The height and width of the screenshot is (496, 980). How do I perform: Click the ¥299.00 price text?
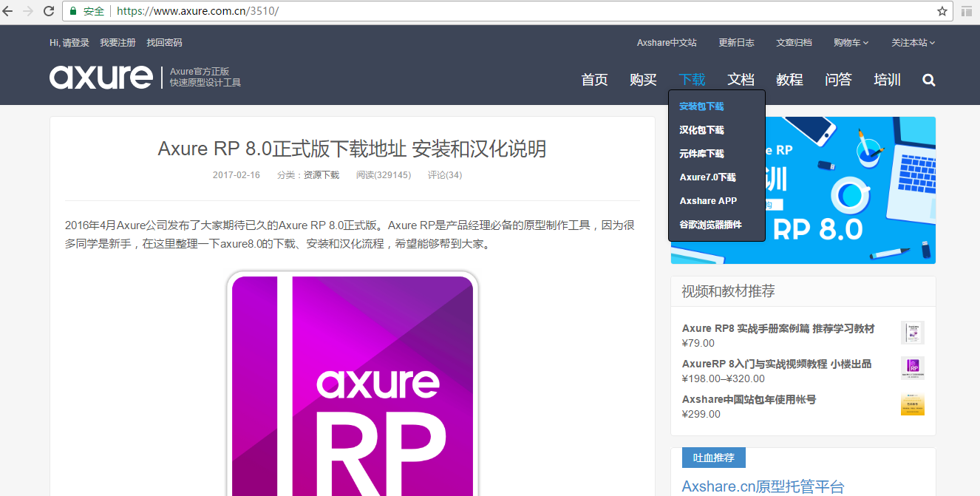(701, 414)
